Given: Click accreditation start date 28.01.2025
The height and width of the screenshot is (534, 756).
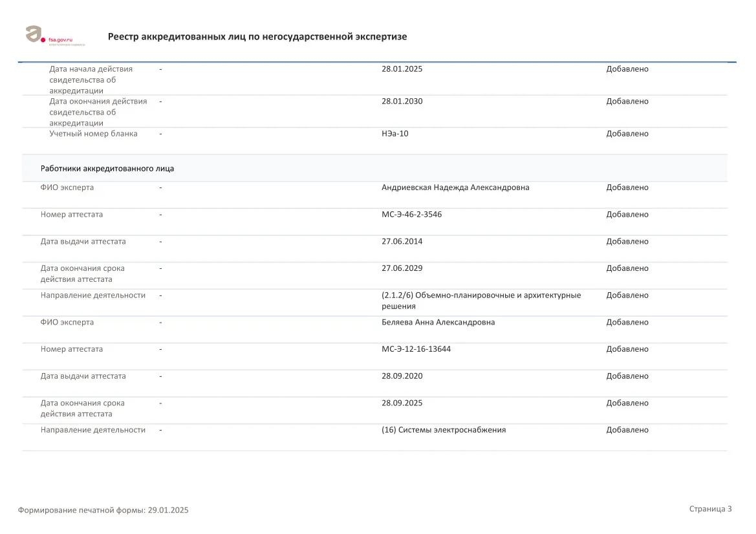Looking at the screenshot, I should [x=402, y=69].
